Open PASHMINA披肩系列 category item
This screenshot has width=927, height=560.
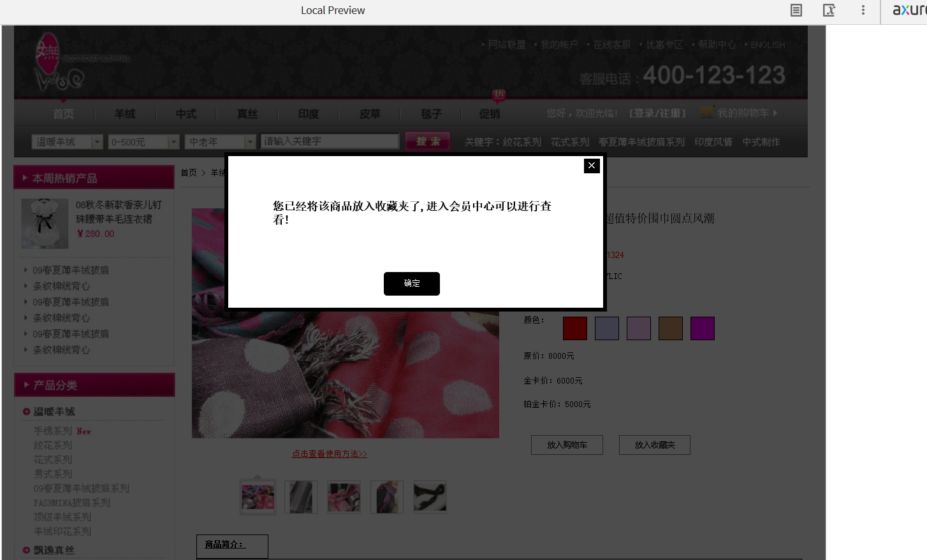72,503
